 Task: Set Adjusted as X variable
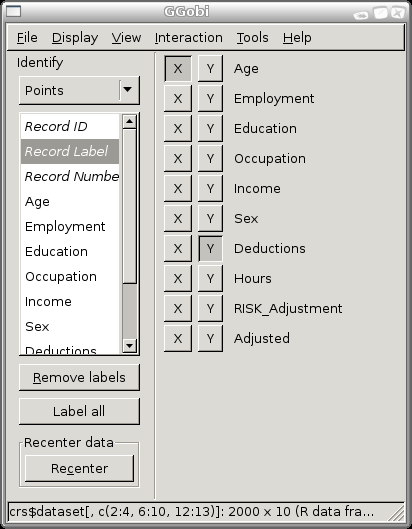pos(178,339)
